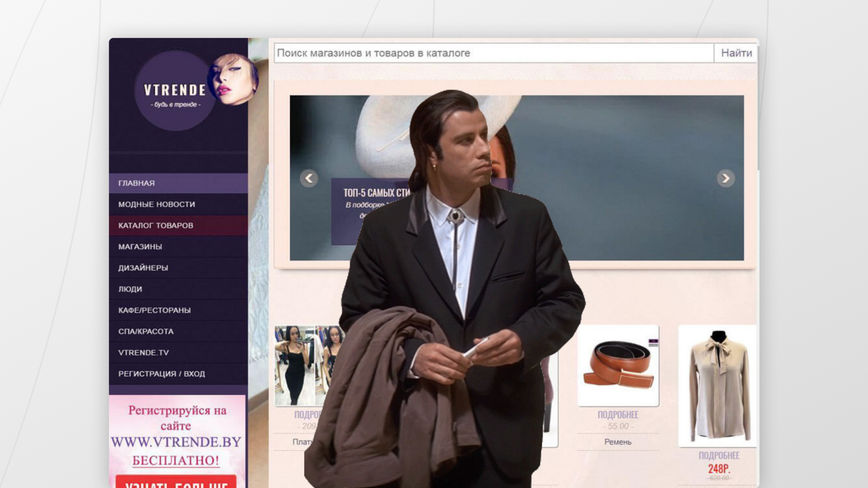Click the 248Р. blouse price
The width and height of the screenshot is (868, 488).
(x=719, y=469)
